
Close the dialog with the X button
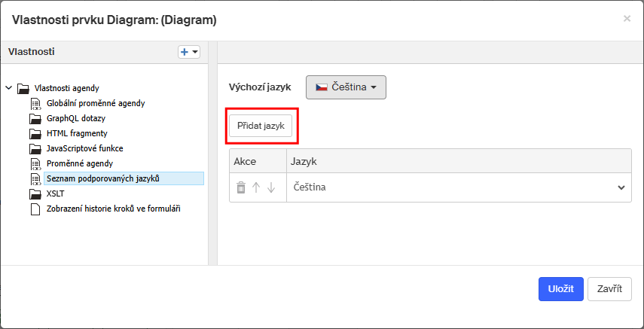(627, 19)
